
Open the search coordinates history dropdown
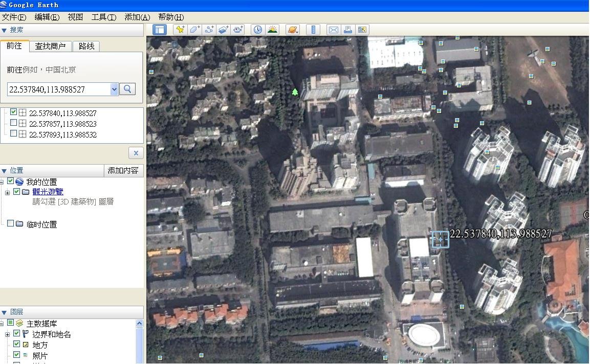(114, 89)
